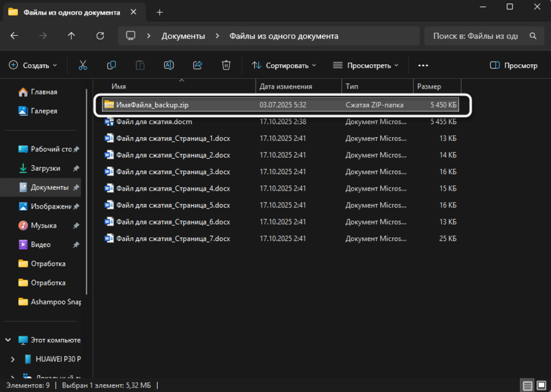551x392 pixels.
Task: Switch to large thumbnails view in status bar
Action: (x=541, y=385)
